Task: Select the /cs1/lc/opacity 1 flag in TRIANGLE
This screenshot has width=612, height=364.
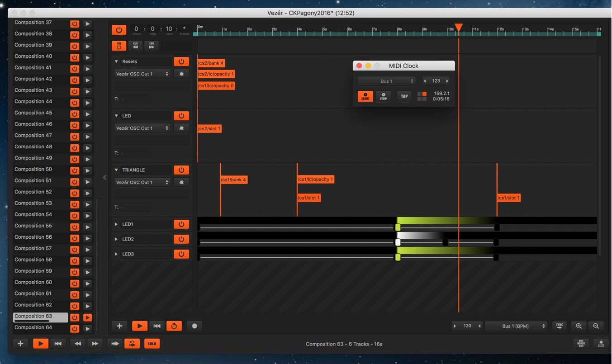Action: (x=316, y=180)
